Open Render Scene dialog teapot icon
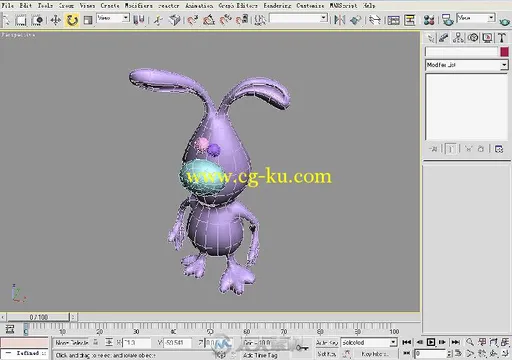The image size is (512, 360). pyautogui.click(x=448, y=20)
